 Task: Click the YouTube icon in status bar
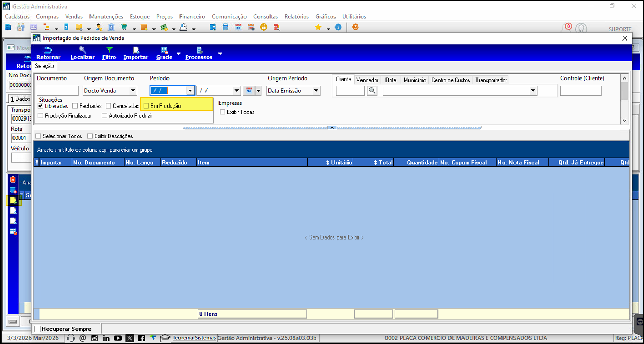pos(118,338)
